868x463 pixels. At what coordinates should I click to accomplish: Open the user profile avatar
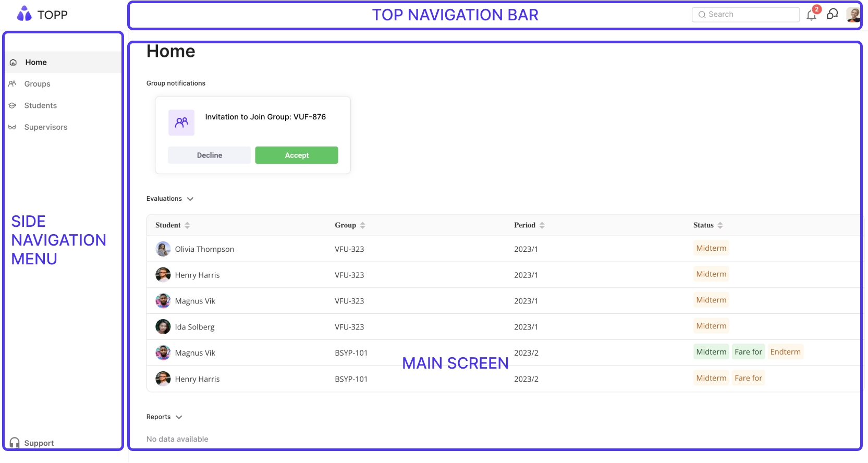[853, 15]
